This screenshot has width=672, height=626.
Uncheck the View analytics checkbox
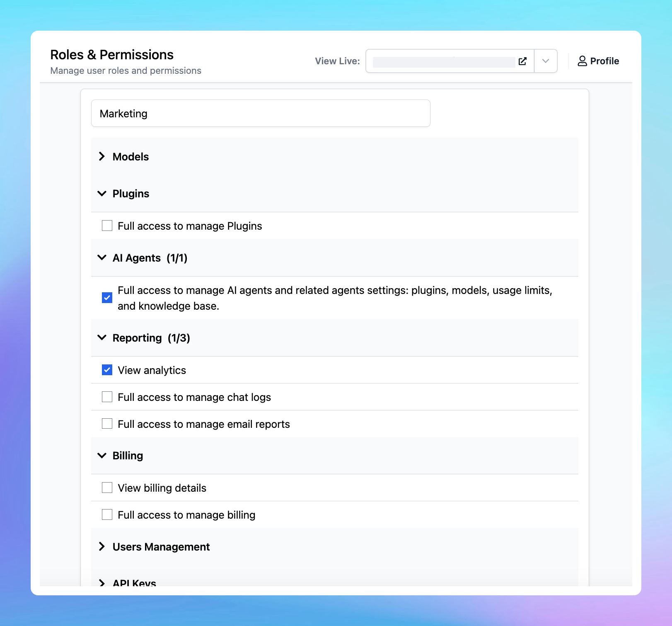click(107, 370)
